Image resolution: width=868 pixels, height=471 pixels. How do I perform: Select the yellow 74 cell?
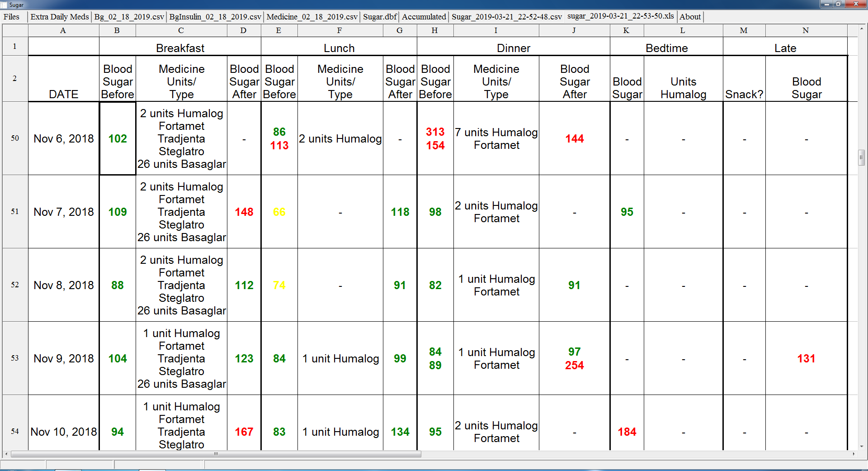(x=279, y=285)
